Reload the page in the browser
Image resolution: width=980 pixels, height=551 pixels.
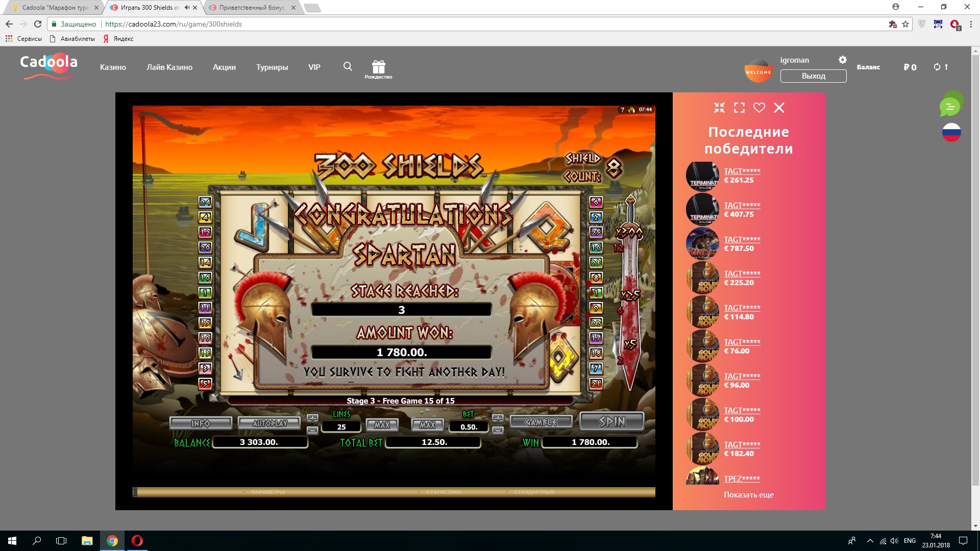pos(37,24)
